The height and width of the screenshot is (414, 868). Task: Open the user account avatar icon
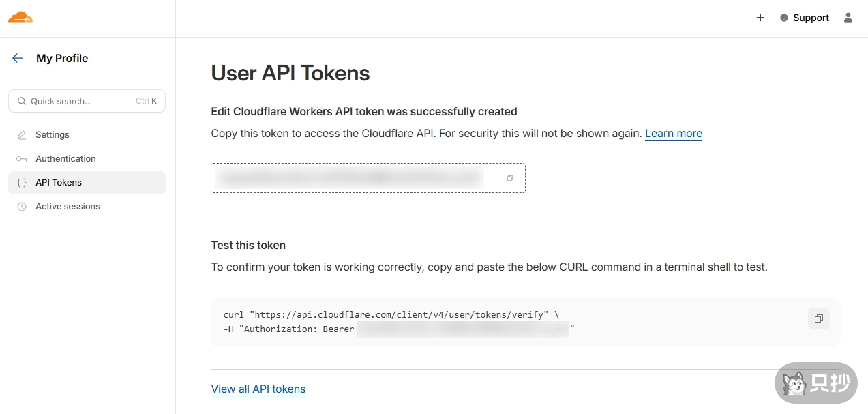[848, 18]
